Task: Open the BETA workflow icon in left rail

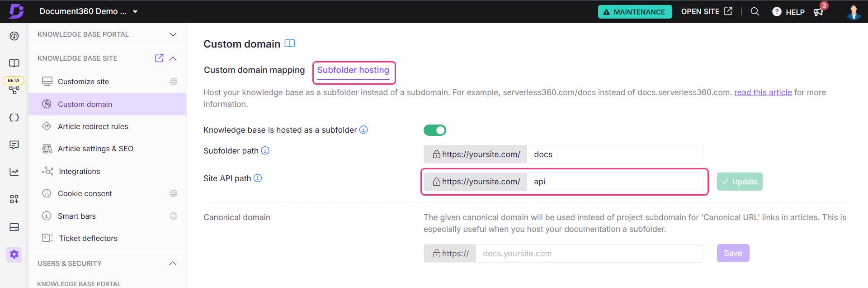Action: coord(14,90)
